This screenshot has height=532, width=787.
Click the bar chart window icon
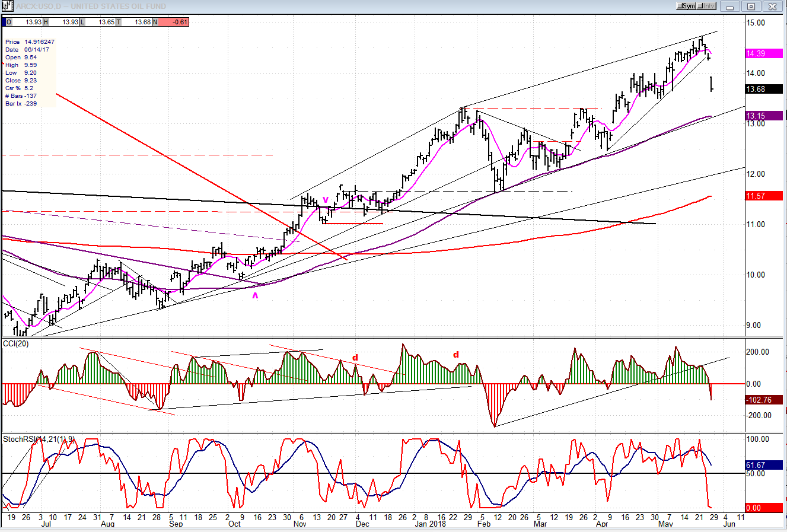[x=7, y=6]
